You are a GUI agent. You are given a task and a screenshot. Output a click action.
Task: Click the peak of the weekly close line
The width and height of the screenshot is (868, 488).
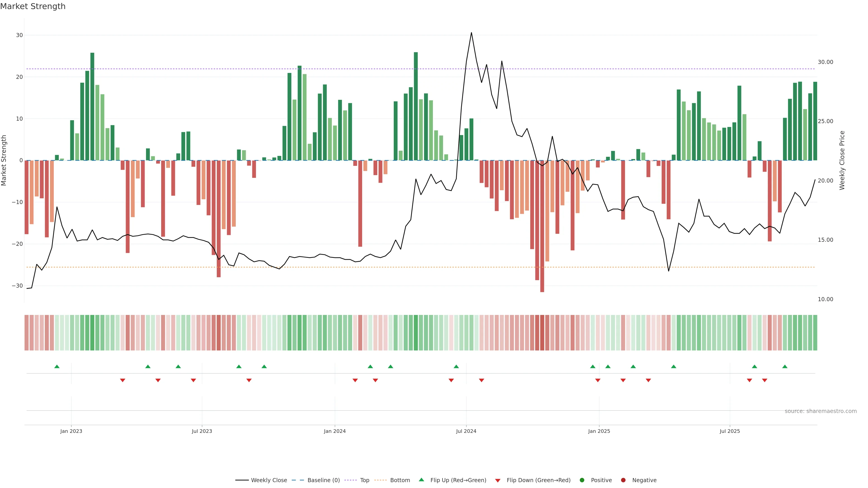471,33
